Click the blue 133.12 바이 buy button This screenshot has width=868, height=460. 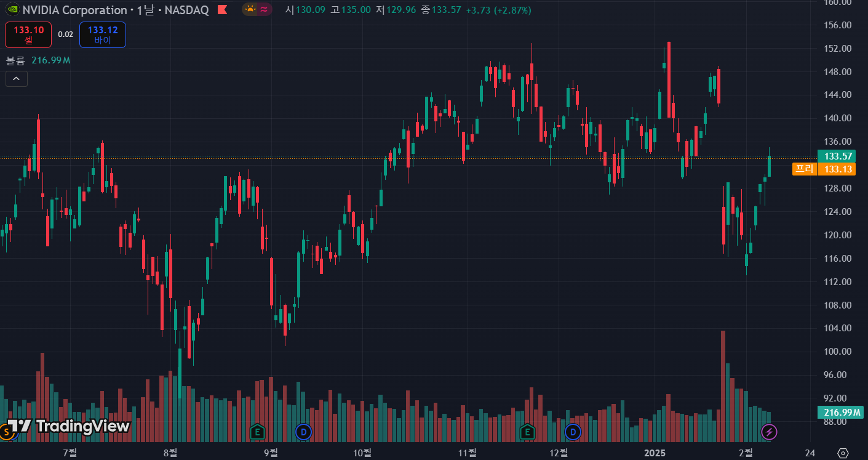coord(103,34)
